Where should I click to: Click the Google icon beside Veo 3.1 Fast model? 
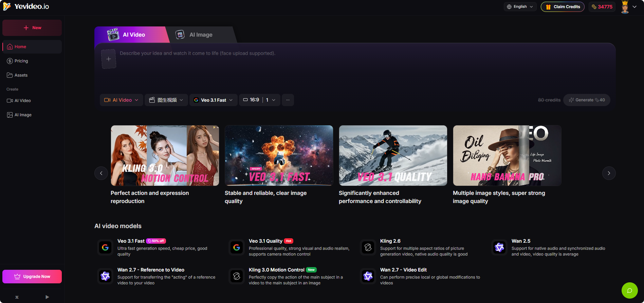pyautogui.click(x=105, y=247)
